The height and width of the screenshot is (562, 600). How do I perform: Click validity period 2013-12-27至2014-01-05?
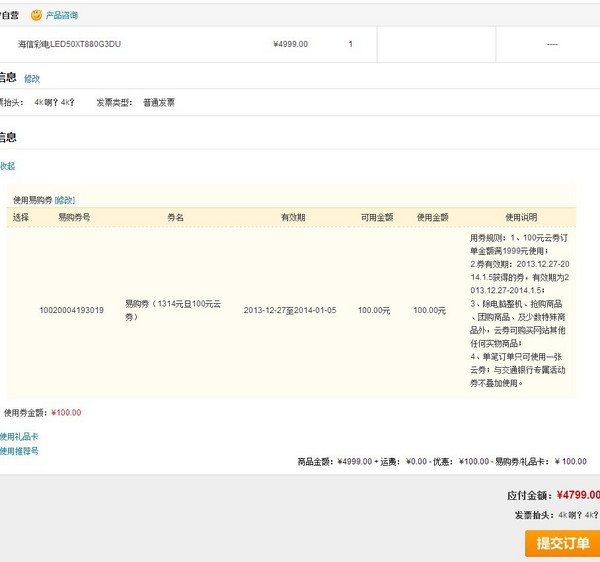pos(290,310)
